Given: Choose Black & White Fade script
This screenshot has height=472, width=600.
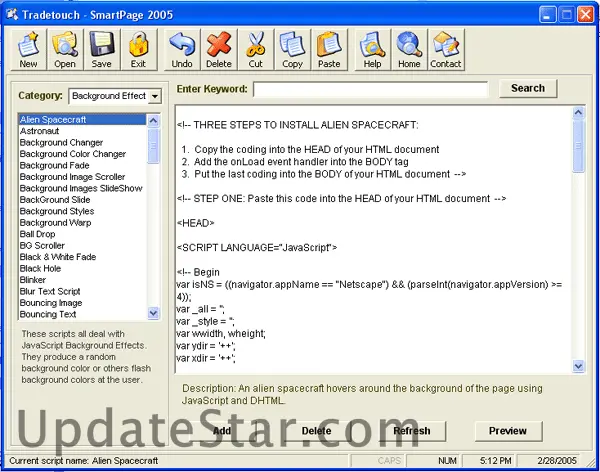Looking at the screenshot, I should (x=82, y=258).
